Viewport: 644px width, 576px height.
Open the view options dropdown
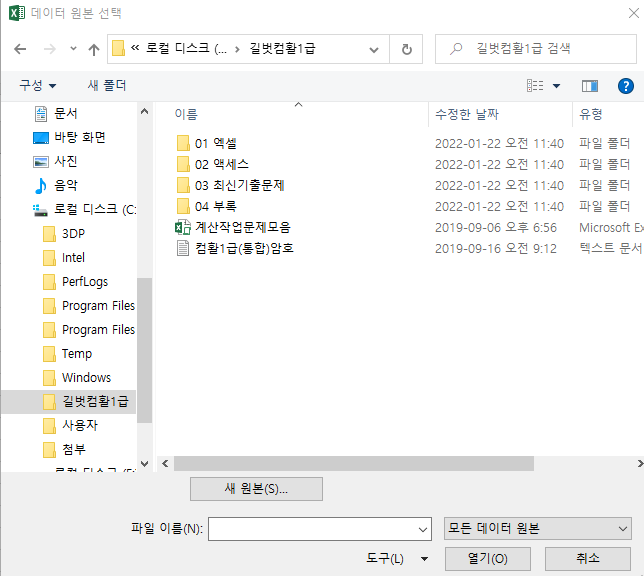556,86
